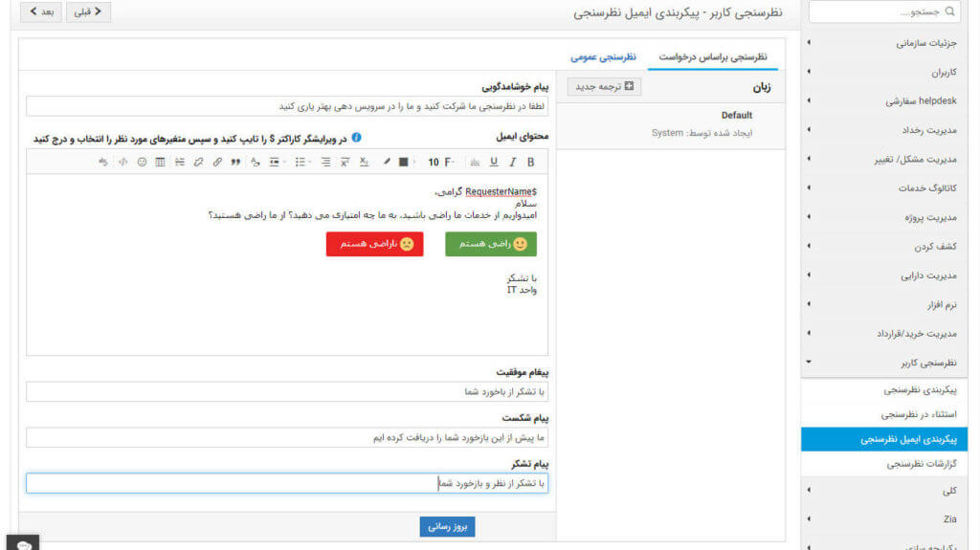Expand کلی sidebar section

coord(883,491)
